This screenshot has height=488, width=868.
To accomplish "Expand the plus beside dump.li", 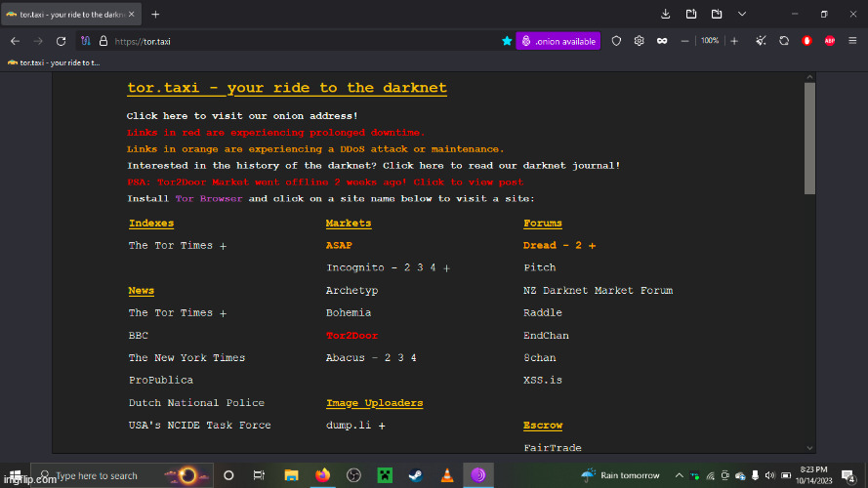I will tap(382, 427).
